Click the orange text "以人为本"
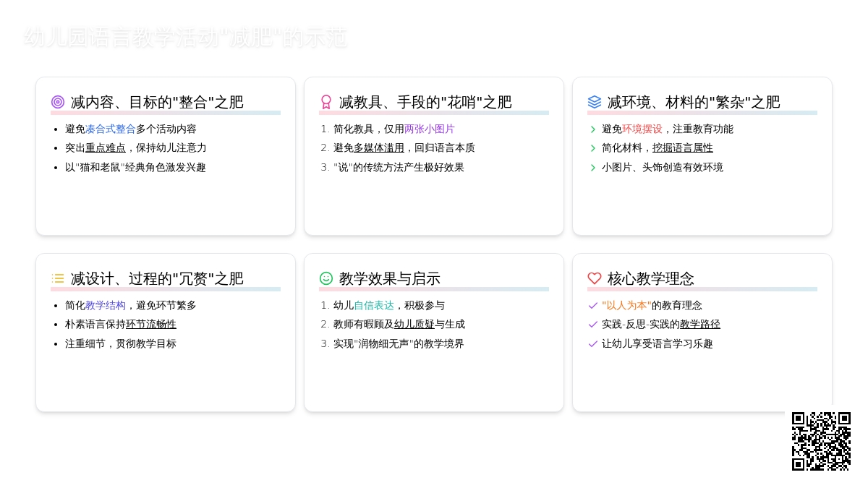 pyautogui.click(x=626, y=306)
